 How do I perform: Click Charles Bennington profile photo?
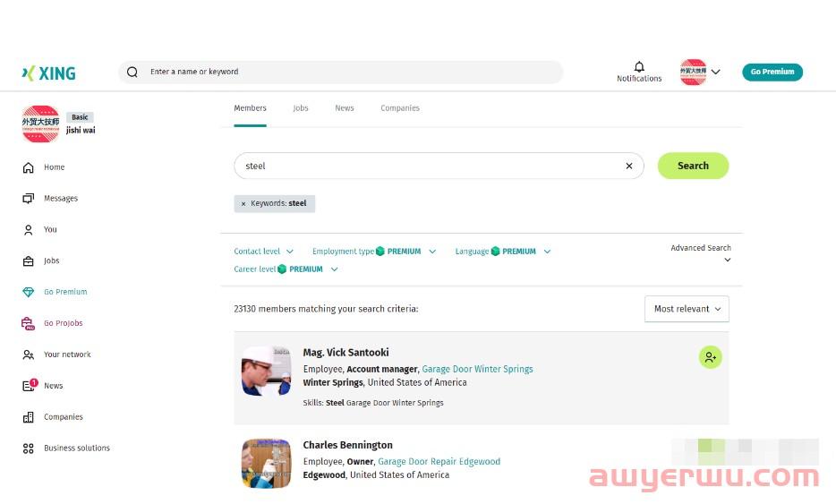coord(267,464)
